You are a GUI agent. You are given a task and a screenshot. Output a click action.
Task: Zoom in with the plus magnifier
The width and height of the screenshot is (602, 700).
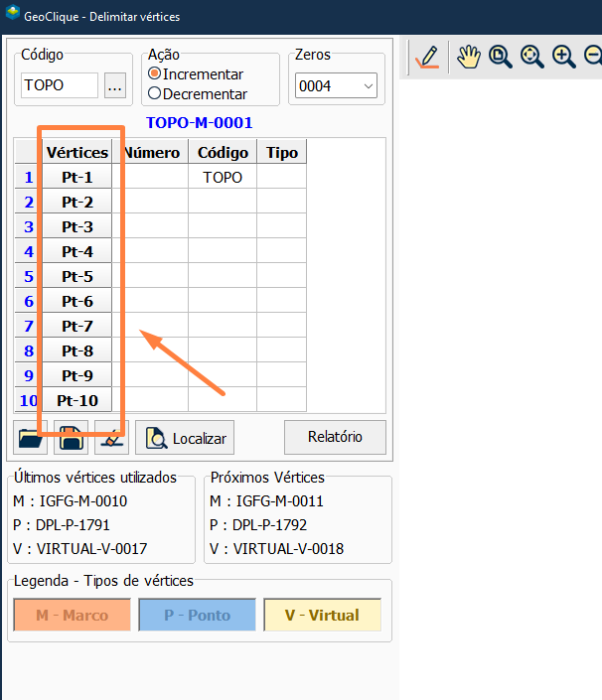[564, 58]
